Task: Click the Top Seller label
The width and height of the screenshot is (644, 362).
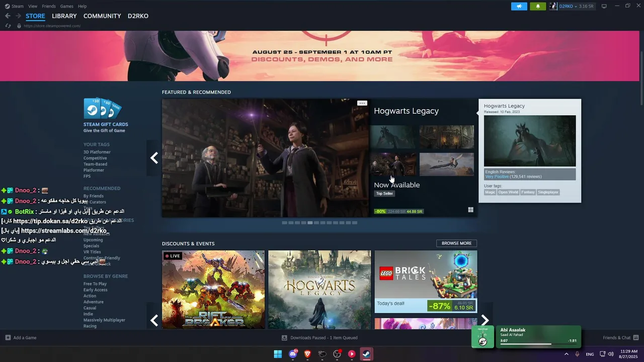Action: pos(384,194)
